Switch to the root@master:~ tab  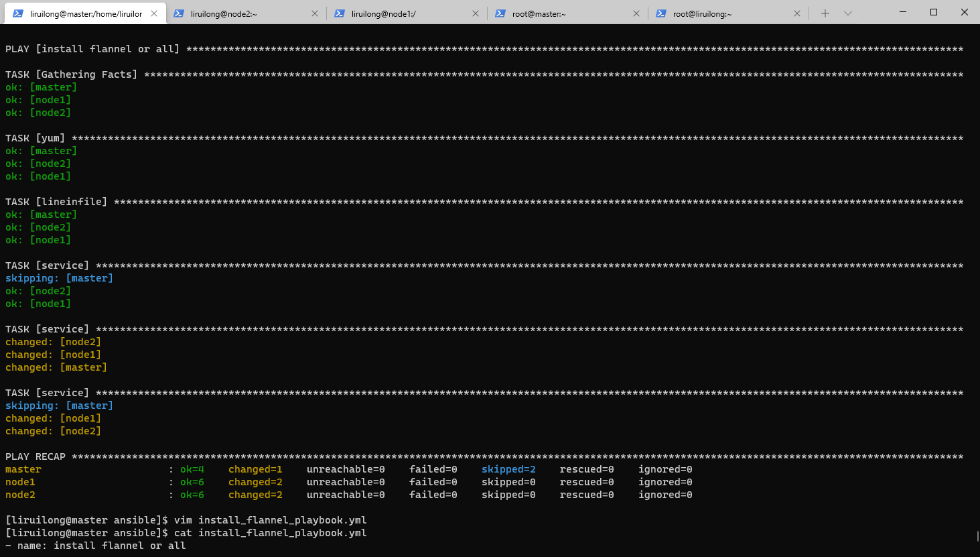tap(568, 13)
